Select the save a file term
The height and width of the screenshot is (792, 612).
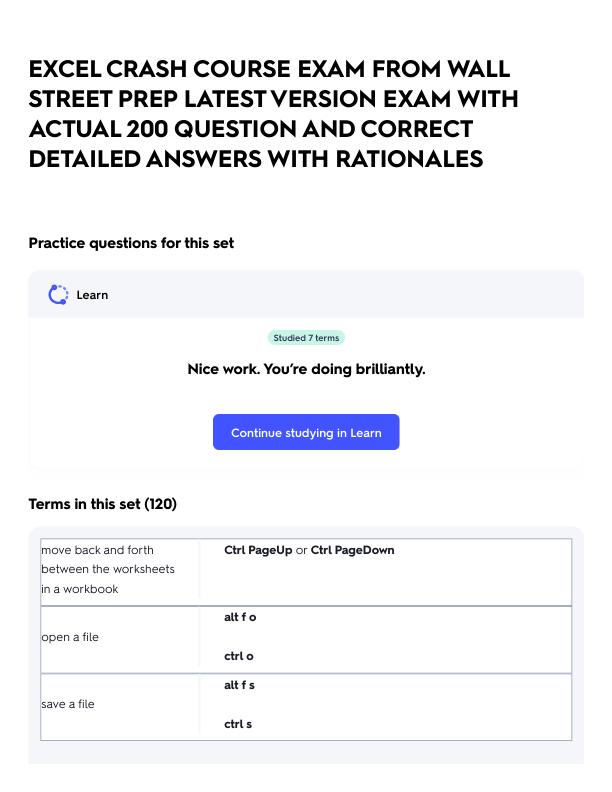68,704
